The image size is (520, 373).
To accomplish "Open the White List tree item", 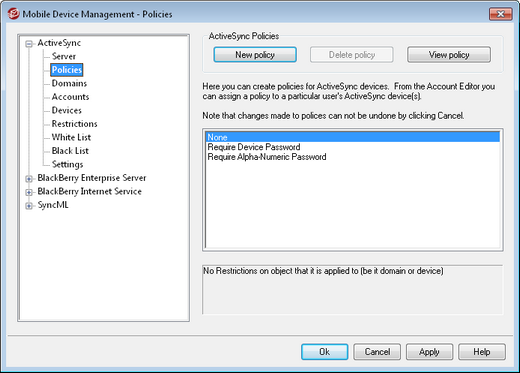I will (x=71, y=137).
